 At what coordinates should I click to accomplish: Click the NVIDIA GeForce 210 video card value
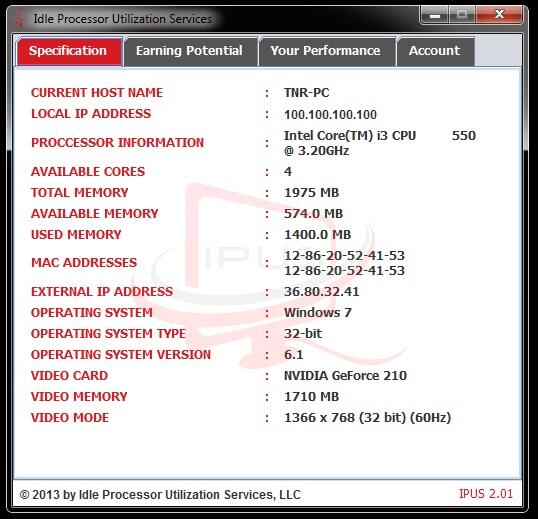pos(345,376)
